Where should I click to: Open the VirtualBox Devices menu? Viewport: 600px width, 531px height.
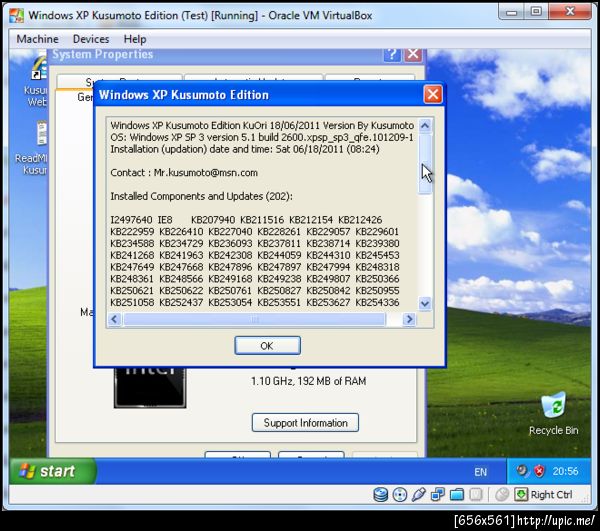pyautogui.click(x=91, y=39)
